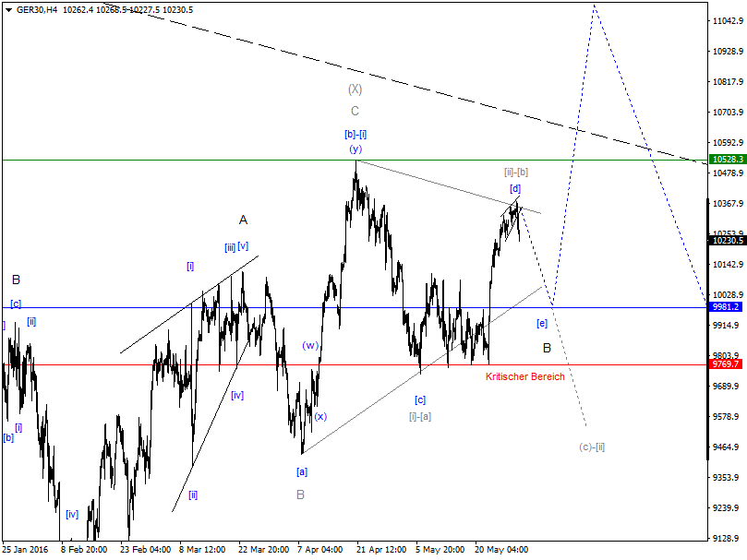
Task: Click the blue [d] wave label
Action: point(515,189)
